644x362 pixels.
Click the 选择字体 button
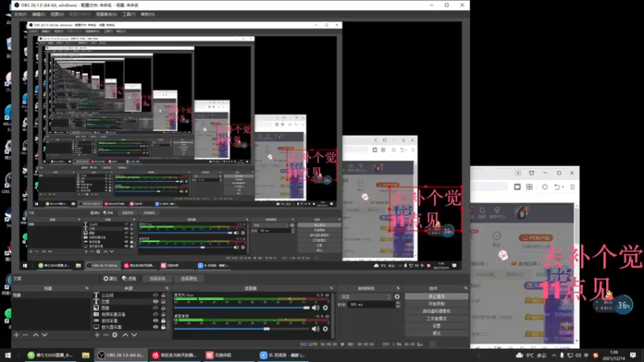pos(157,278)
